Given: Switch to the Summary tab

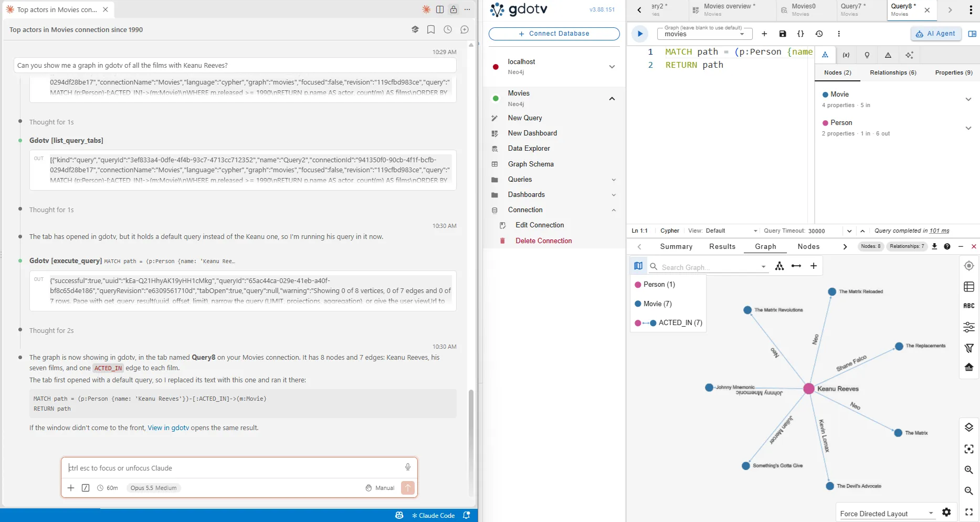Looking at the screenshot, I should pyautogui.click(x=676, y=246).
